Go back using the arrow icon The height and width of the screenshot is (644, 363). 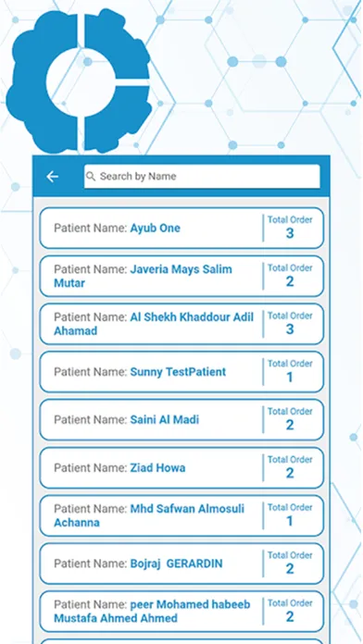click(52, 177)
